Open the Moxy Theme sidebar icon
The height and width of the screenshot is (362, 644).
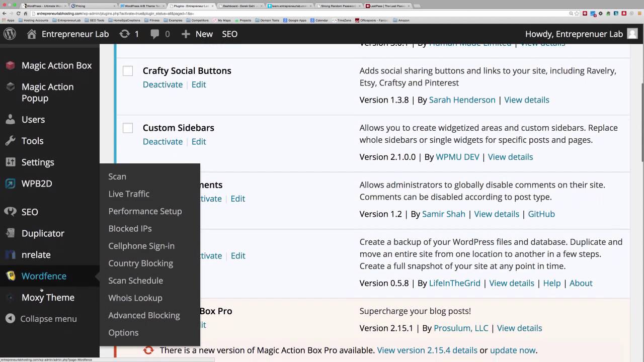(10, 297)
